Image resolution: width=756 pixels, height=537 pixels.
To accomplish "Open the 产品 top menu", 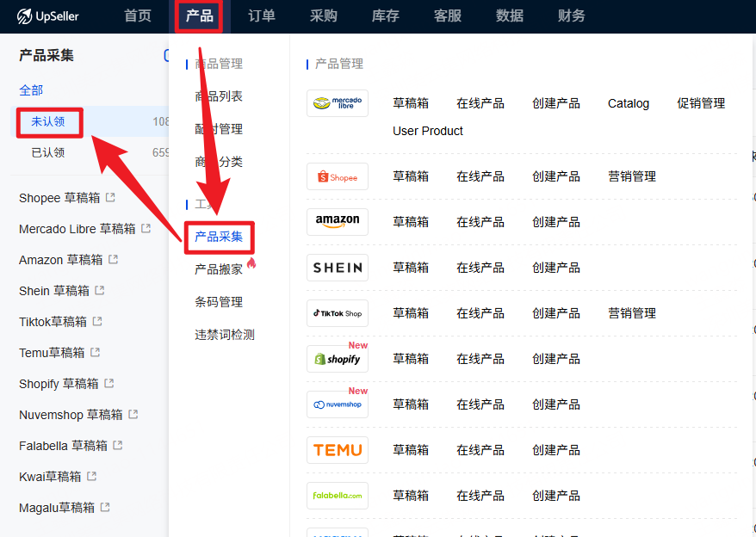I will 199,15.
